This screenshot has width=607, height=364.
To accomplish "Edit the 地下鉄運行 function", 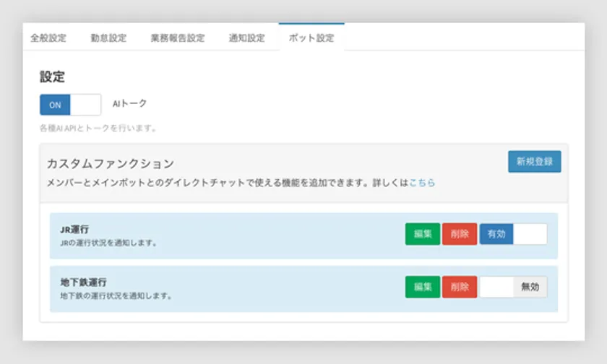I will click(423, 287).
